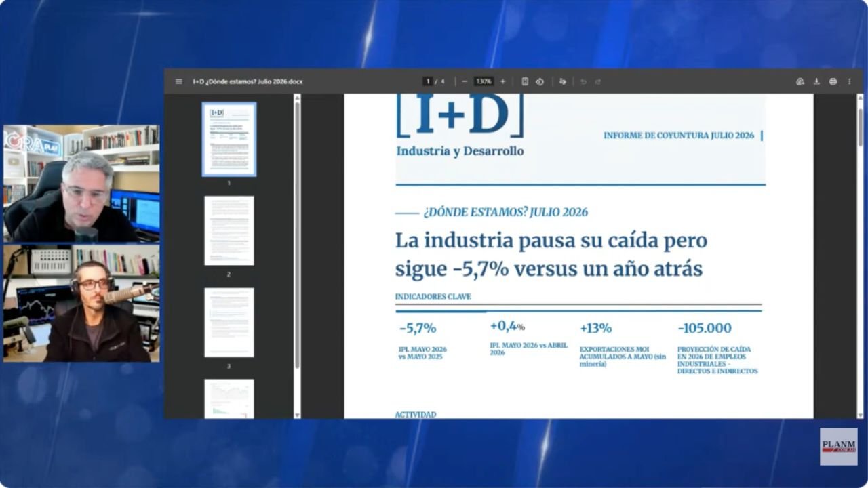
Task: Click the I+D logo in the document
Action: point(460,115)
